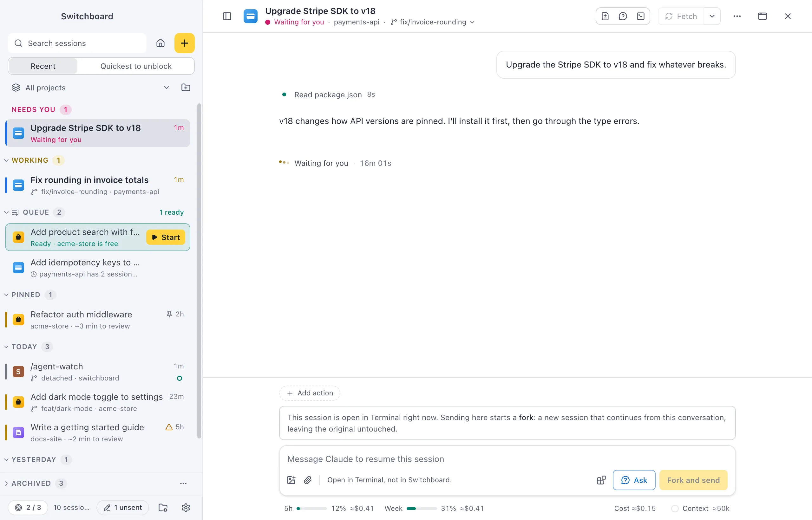Viewport: 812px width, 520px height.
Task: Focus the Message Claude input box
Action: [x=507, y=459]
